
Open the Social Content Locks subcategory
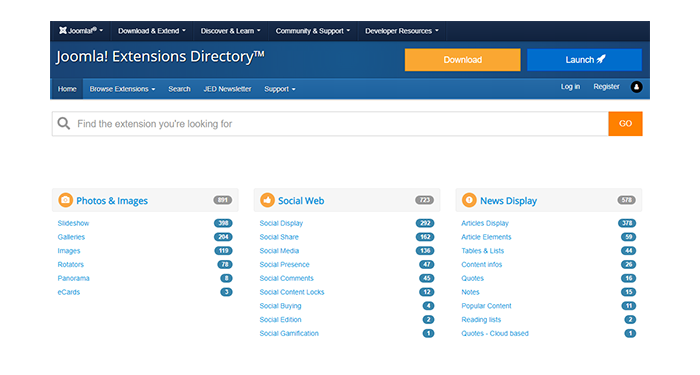[292, 292]
